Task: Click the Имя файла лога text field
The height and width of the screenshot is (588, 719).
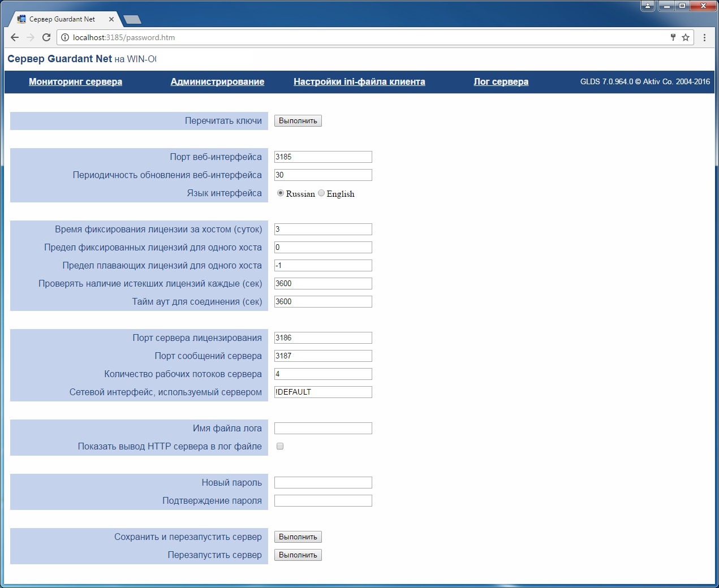Action: point(323,429)
